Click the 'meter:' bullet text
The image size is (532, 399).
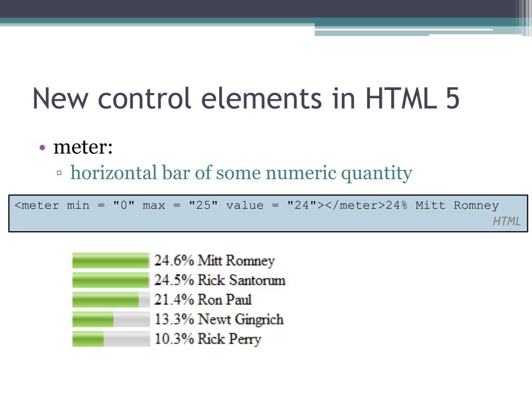click(83, 147)
